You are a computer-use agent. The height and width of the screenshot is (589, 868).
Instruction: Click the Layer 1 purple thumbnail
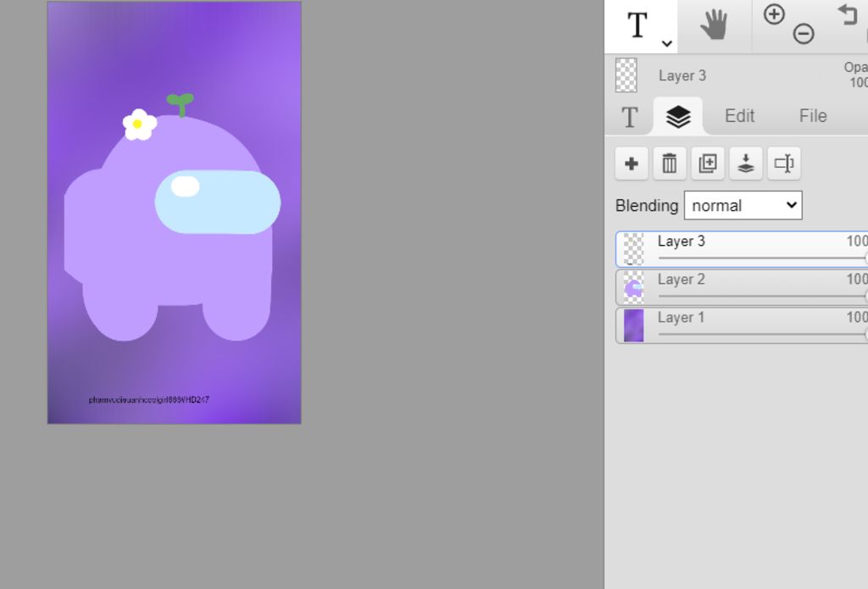pos(634,325)
